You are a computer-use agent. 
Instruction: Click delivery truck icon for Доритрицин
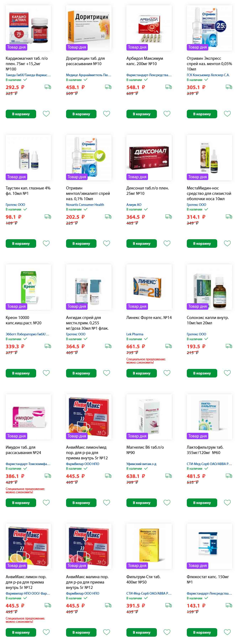pyautogui.click(x=108, y=87)
